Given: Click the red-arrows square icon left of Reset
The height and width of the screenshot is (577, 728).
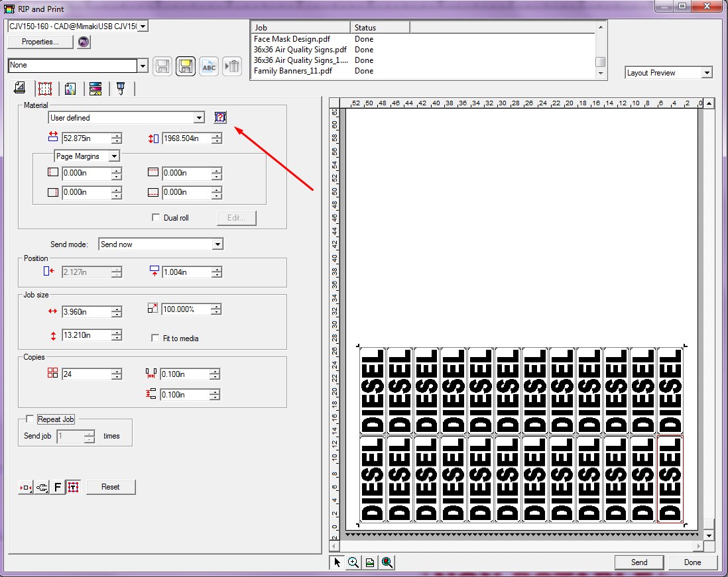Looking at the screenshot, I should (x=26, y=487).
